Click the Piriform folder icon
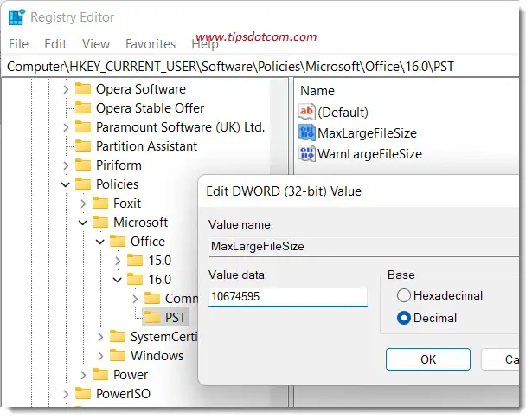Viewport: 532px width, 420px height. (x=83, y=165)
